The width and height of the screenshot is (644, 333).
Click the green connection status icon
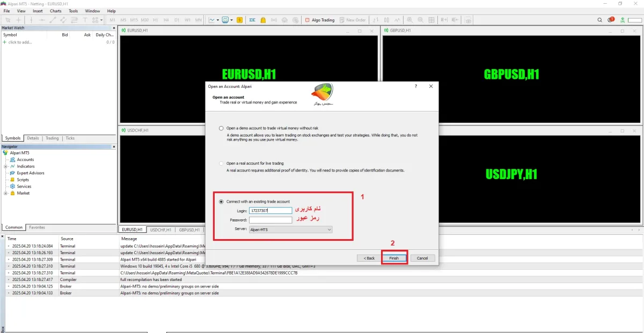pyautogui.click(x=623, y=20)
